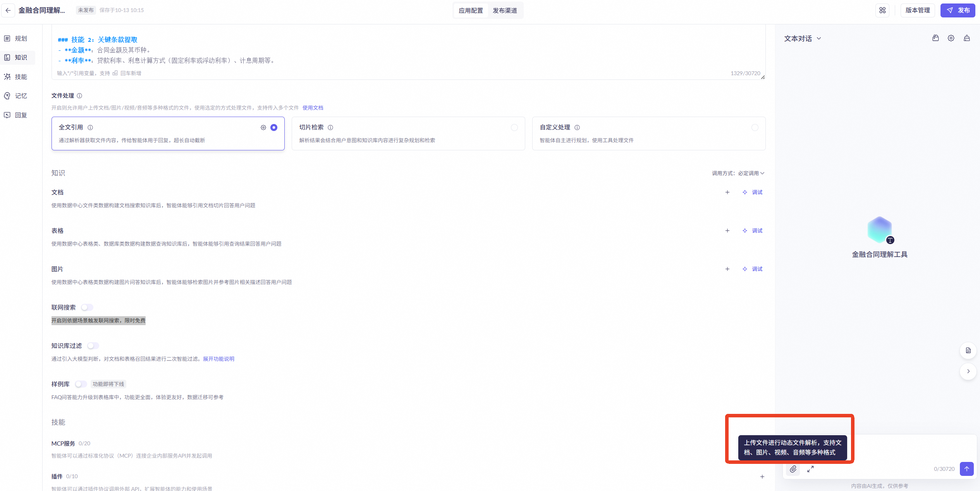Click the clear chat broom icon
980x491 pixels.
[967, 38]
